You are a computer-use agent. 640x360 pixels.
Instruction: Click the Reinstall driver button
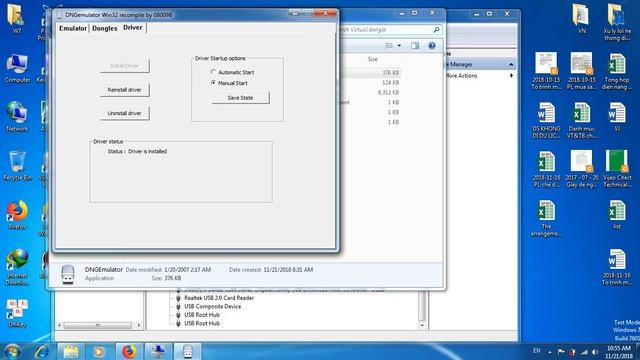(x=124, y=89)
